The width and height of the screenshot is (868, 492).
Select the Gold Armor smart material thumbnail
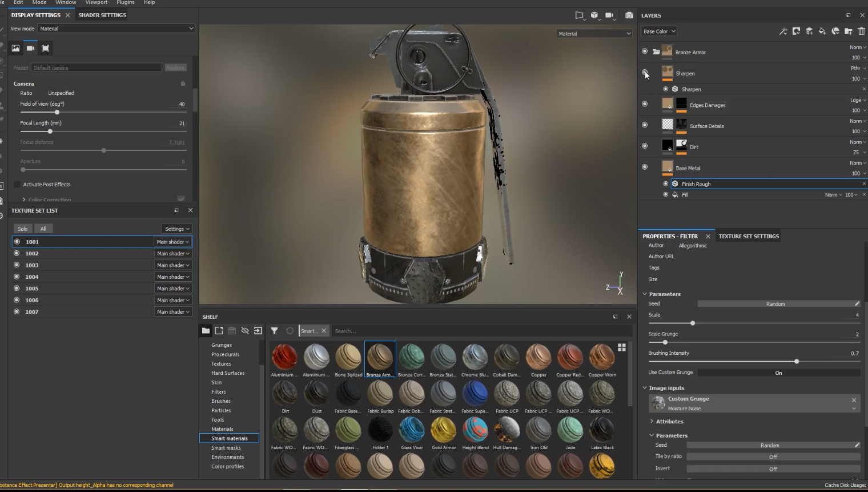coord(443,430)
